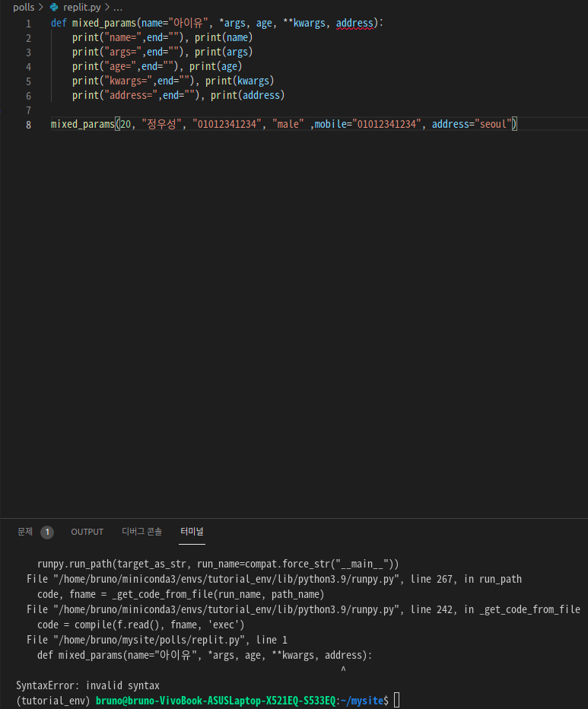The height and width of the screenshot is (709, 588).
Task: Click the problems count badge showing 1
Action: 47,532
